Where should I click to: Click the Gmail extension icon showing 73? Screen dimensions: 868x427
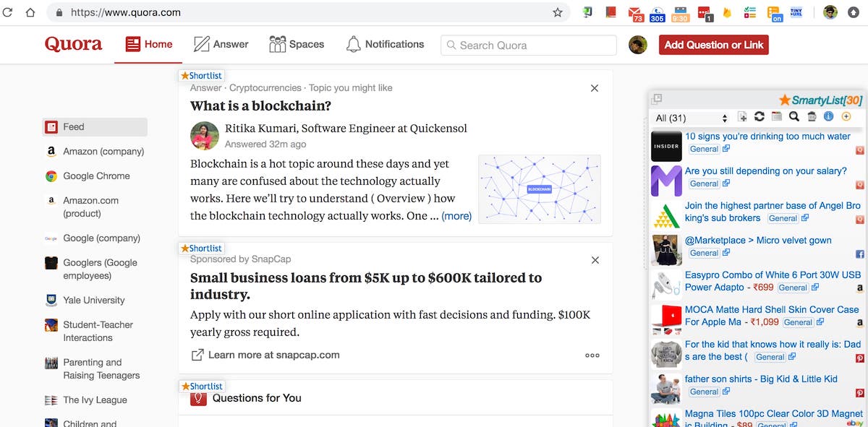pyautogui.click(x=636, y=13)
